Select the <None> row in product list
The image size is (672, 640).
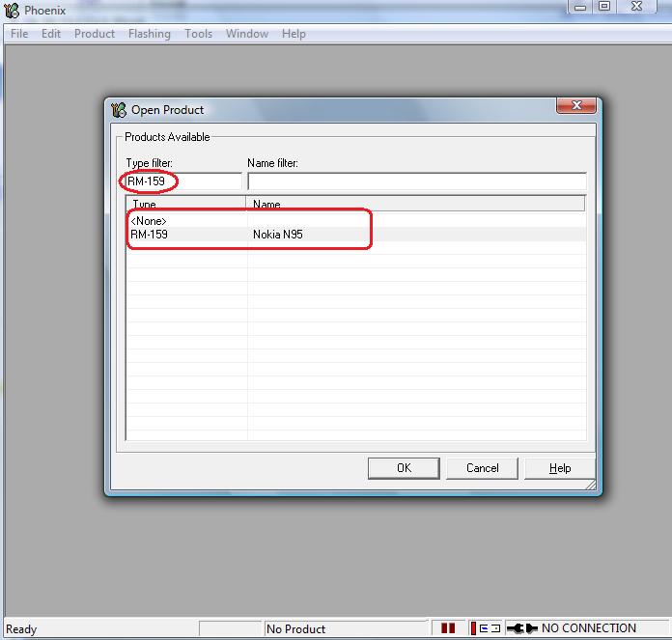[x=356, y=221]
